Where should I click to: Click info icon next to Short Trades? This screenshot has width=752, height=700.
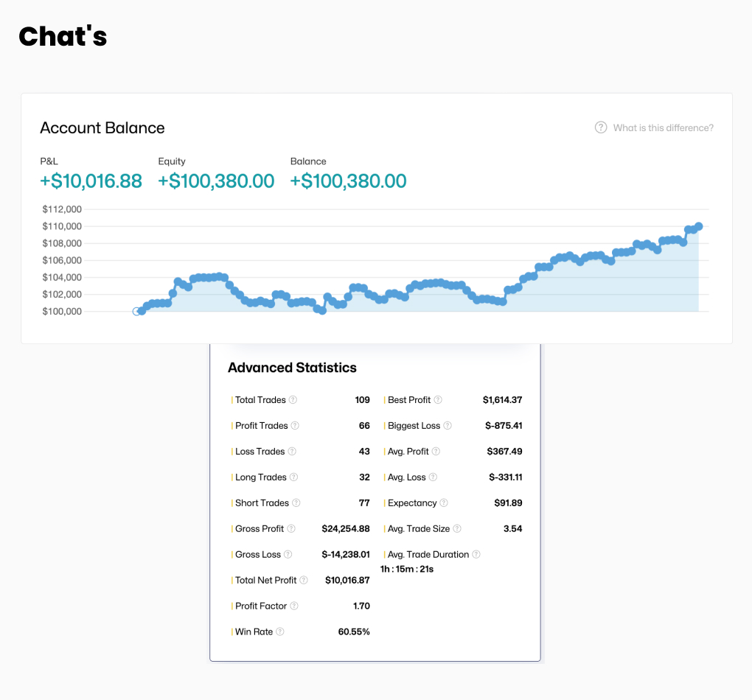(x=296, y=503)
